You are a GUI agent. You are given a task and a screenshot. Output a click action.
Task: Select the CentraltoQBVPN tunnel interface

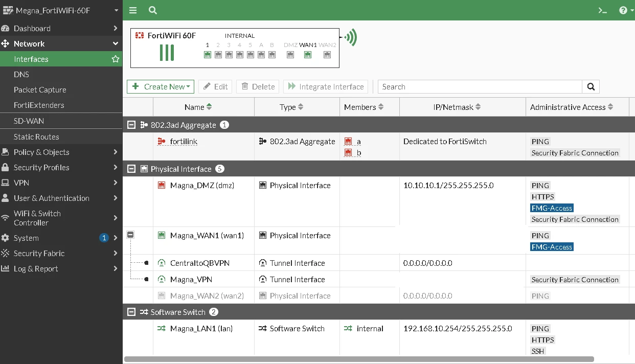click(x=200, y=263)
